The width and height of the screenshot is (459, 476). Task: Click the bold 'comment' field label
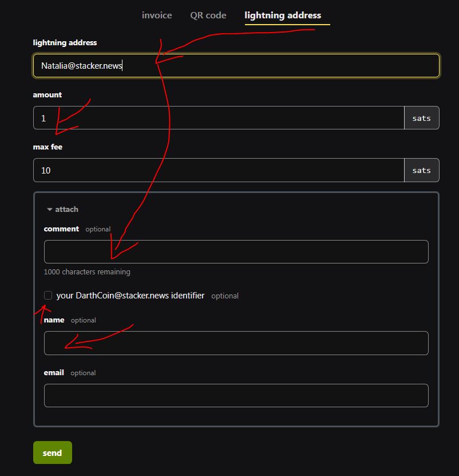pyautogui.click(x=61, y=229)
